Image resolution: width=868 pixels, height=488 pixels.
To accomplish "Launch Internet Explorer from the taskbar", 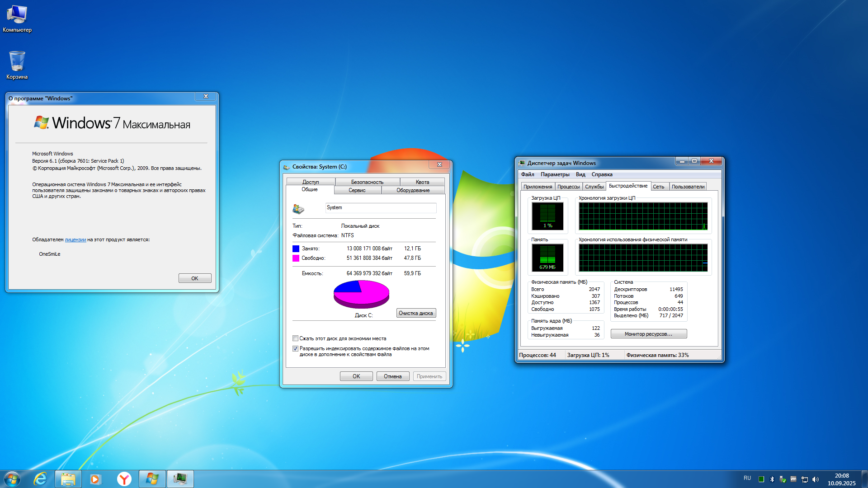I will (x=41, y=479).
